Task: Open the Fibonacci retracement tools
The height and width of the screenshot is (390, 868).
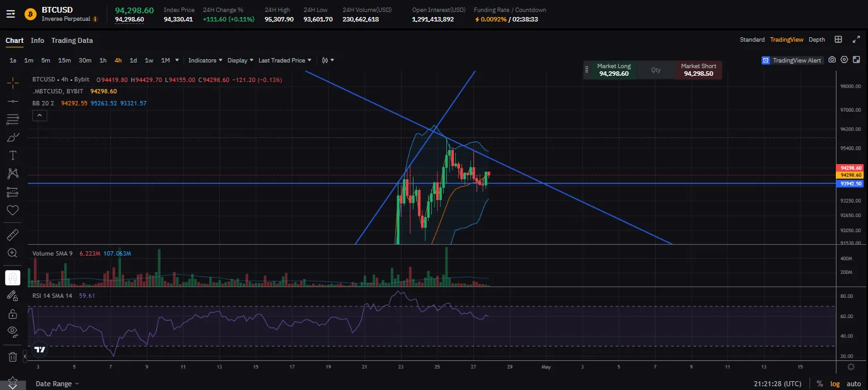Action: [x=13, y=119]
